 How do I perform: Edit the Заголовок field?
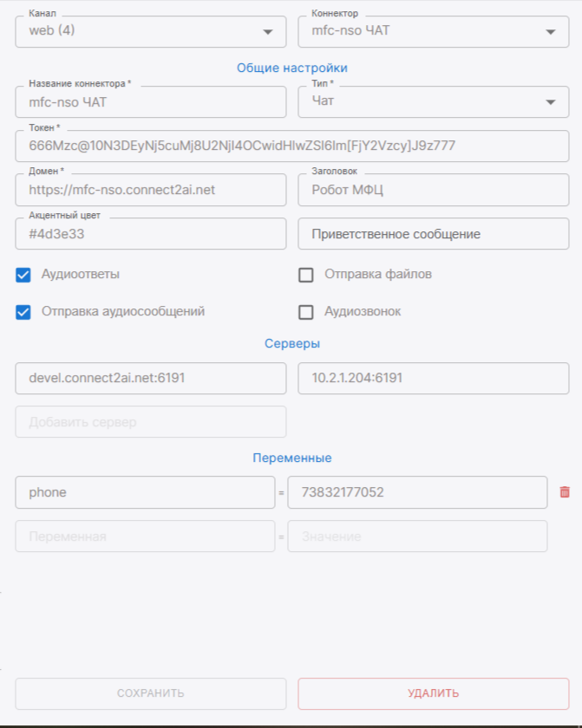(433, 190)
